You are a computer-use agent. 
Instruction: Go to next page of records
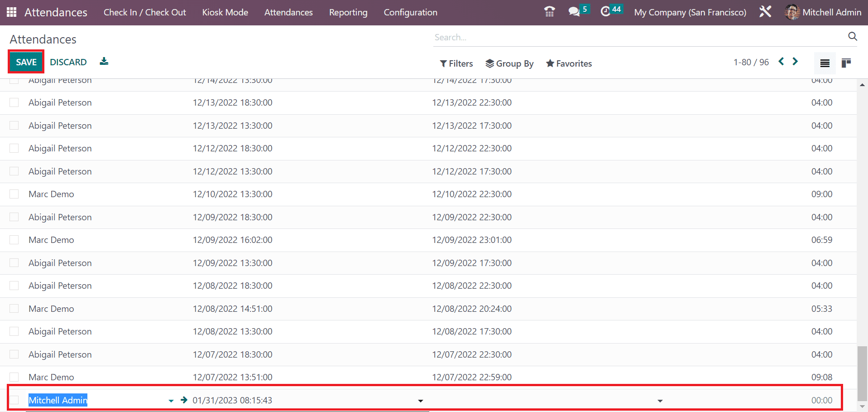click(795, 62)
